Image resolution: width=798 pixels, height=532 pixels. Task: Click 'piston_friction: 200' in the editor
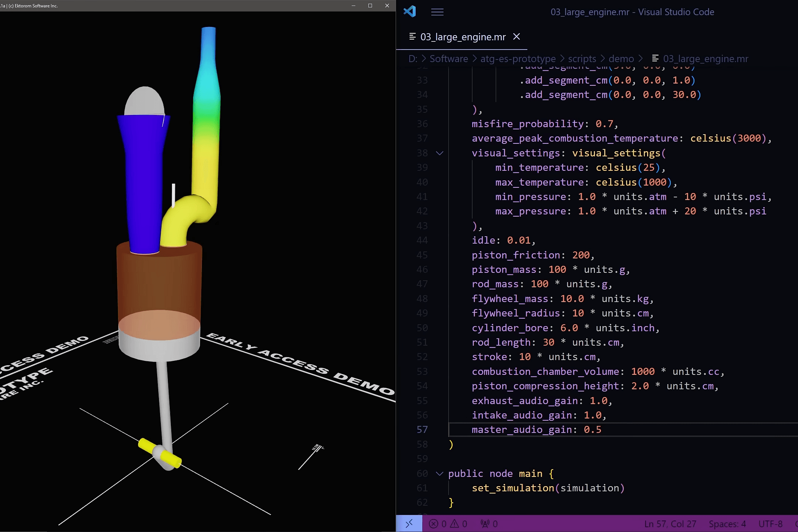533,255
